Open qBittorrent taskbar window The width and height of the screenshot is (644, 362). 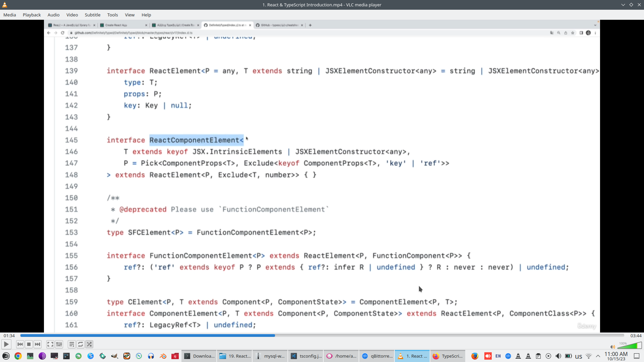click(377, 356)
